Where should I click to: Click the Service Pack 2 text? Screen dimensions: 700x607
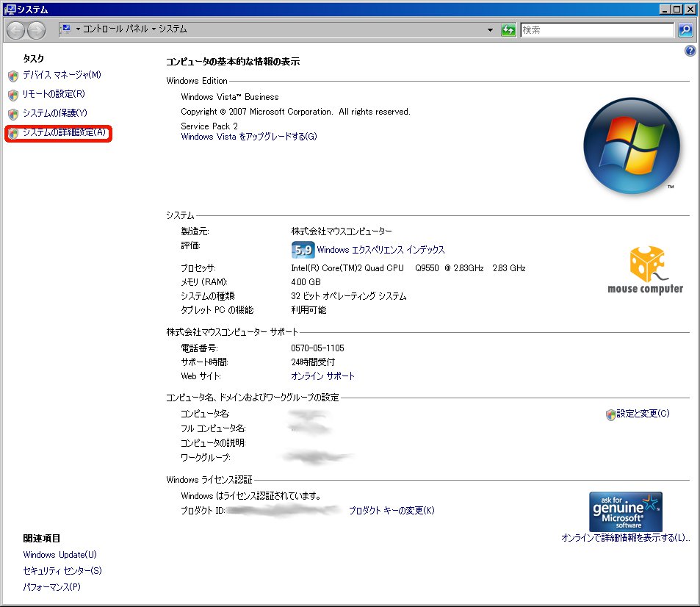[x=209, y=126]
